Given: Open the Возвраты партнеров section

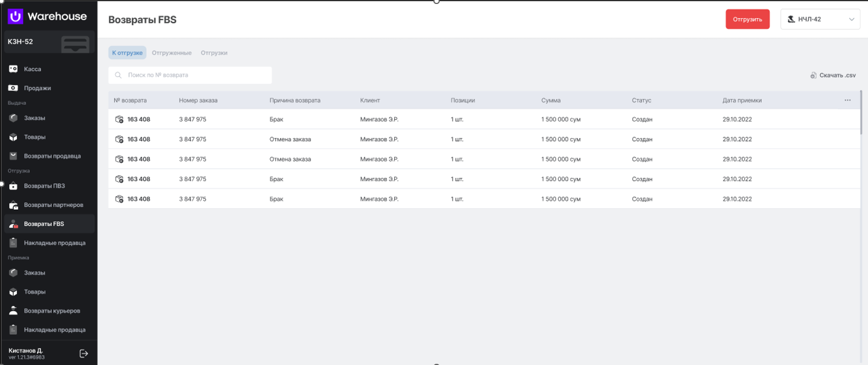Looking at the screenshot, I should point(53,205).
